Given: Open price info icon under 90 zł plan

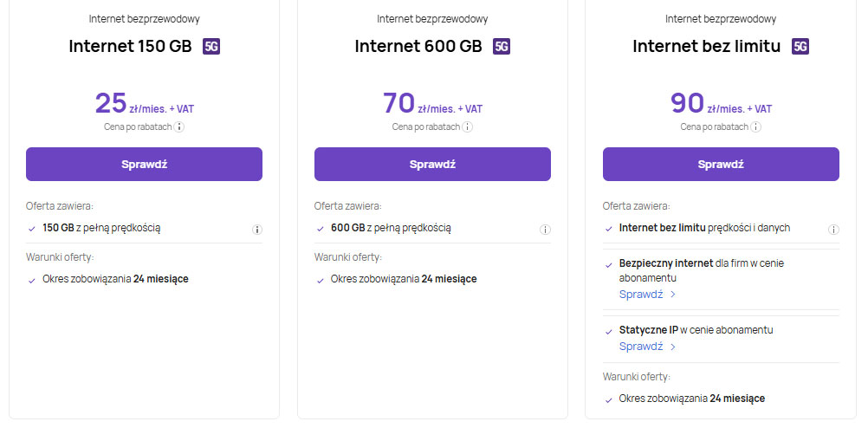Looking at the screenshot, I should (756, 126).
